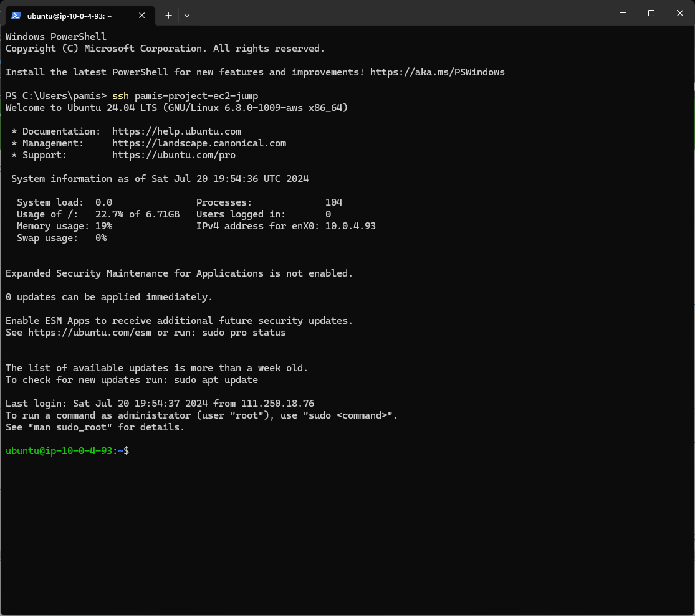Screen dimensions: 695x616
Task: Open the https://ubuntu.com/esm link
Action: [90, 333]
